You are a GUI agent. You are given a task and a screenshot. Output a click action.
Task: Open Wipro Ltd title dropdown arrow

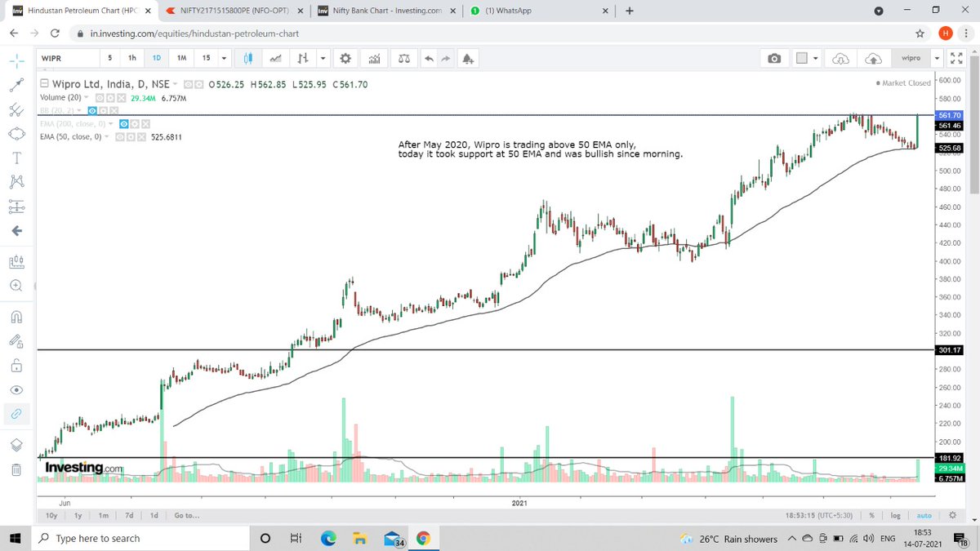pos(176,84)
